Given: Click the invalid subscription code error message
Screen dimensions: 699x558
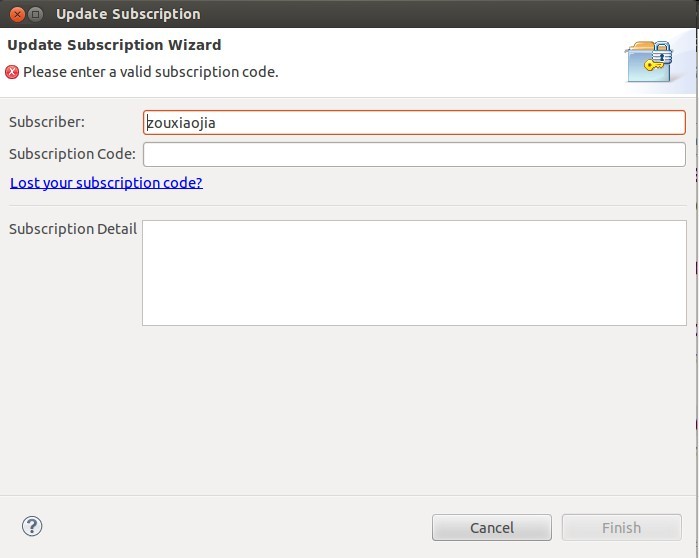Looking at the screenshot, I should pos(150,72).
